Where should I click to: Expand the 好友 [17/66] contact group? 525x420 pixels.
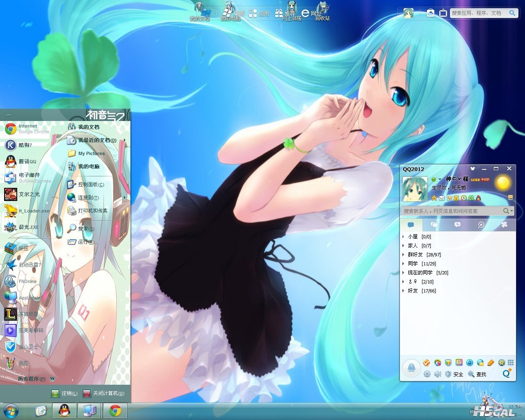[422, 291]
